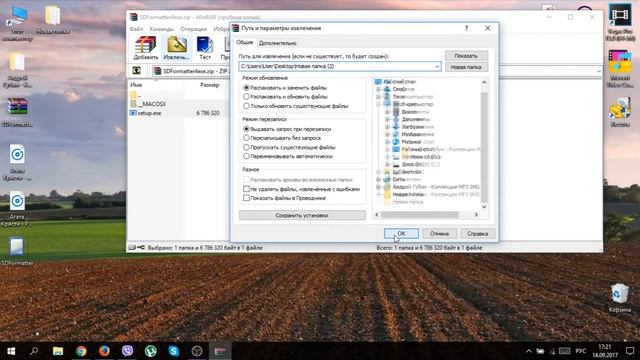Open uTorrent from the taskbar

151,351
